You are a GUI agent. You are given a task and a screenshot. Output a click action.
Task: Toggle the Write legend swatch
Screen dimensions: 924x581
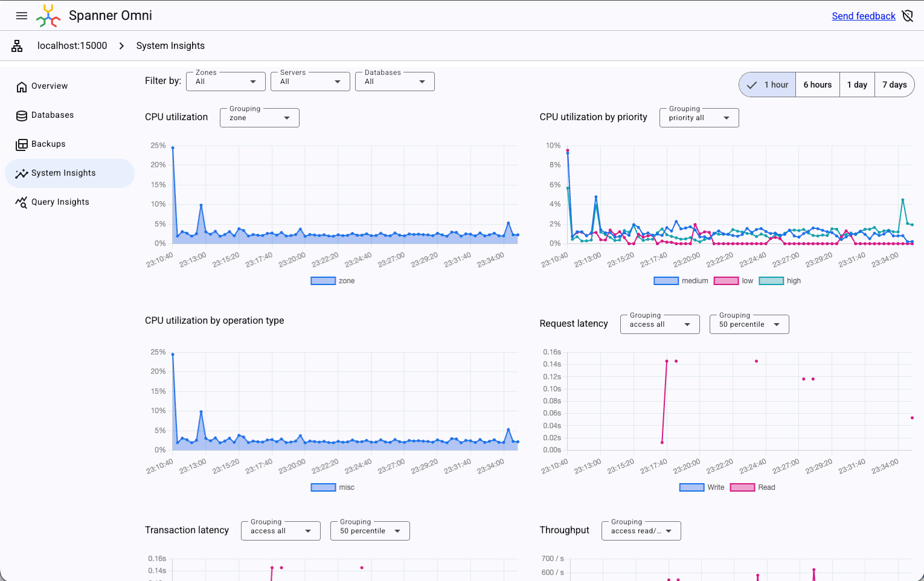(691, 487)
